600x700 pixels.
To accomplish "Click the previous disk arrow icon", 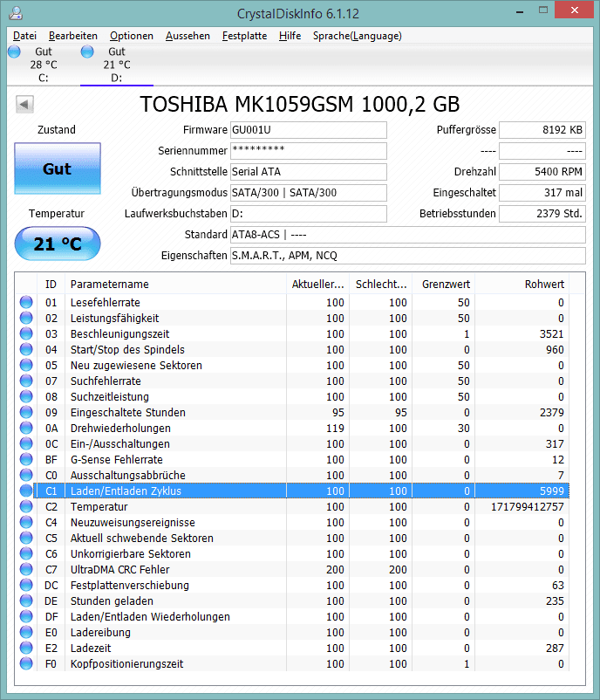I will pyautogui.click(x=24, y=105).
